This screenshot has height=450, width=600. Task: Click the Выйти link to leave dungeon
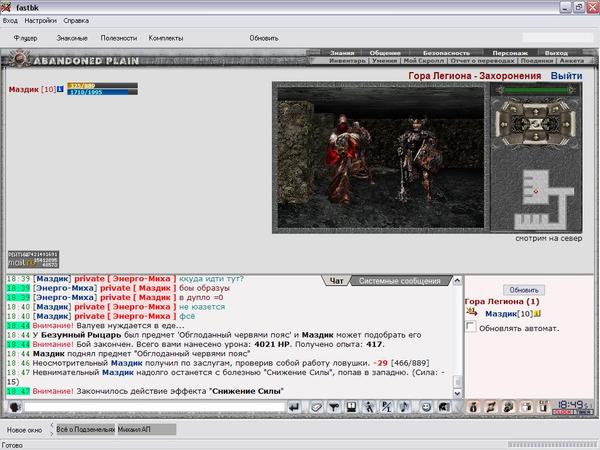point(566,76)
